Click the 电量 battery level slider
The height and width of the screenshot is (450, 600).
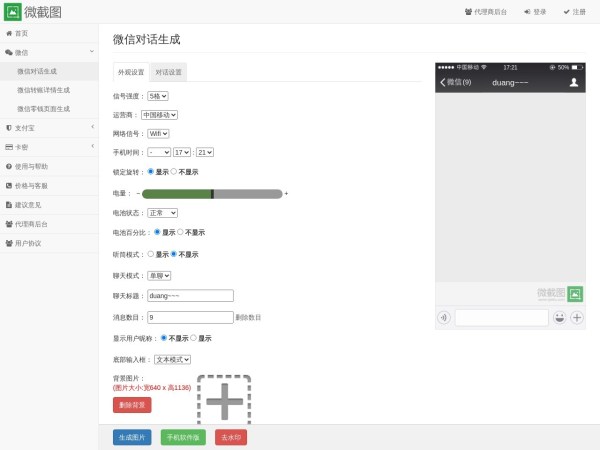click(x=212, y=193)
